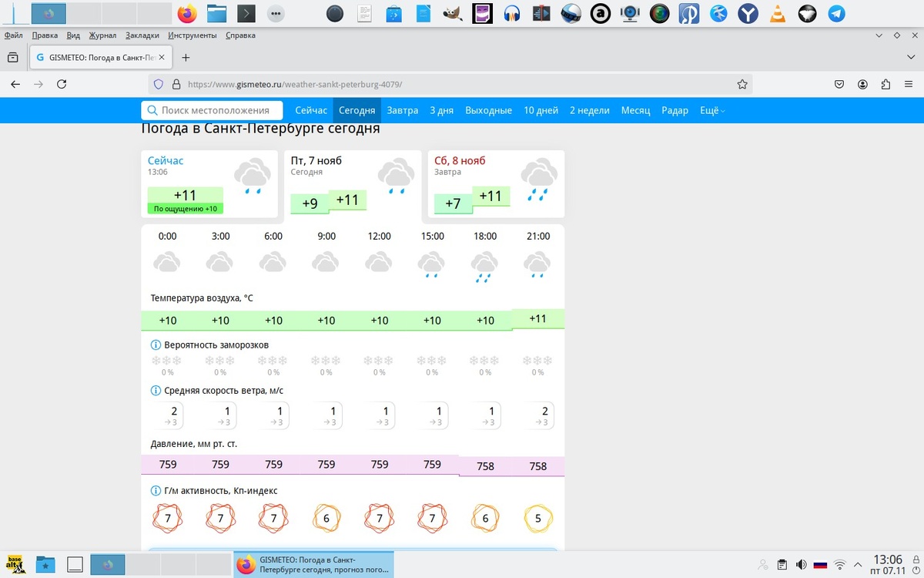Open the recent tabs list icon left of tab
Screen dimensions: 924x578
tap(12, 57)
